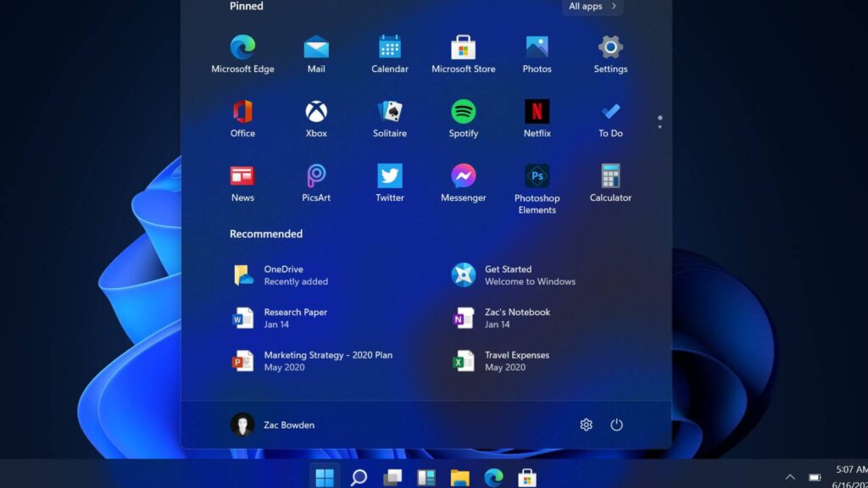Image resolution: width=868 pixels, height=488 pixels.
Task: Open the Xbox app
Action: 315,114
